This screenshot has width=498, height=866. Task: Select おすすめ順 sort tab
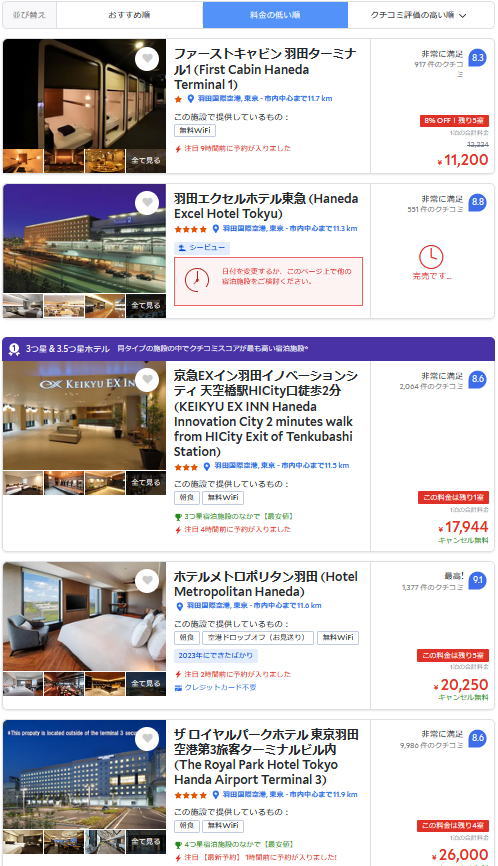point(130,15)
